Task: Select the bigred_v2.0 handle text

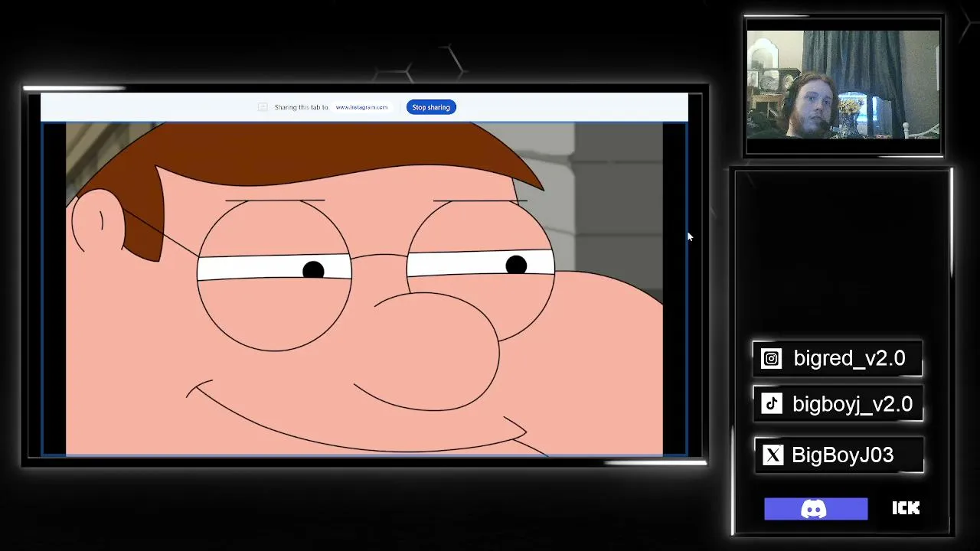Action: (x=849, y=358)
